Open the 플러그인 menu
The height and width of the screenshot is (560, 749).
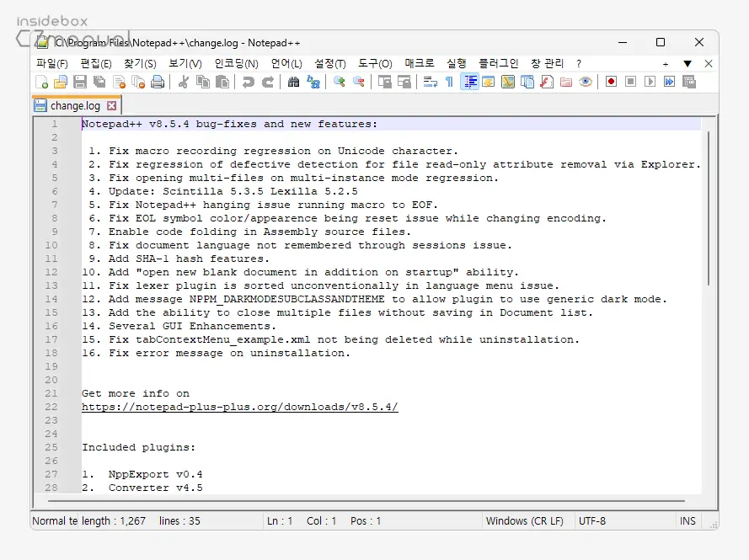pos(498,63)
